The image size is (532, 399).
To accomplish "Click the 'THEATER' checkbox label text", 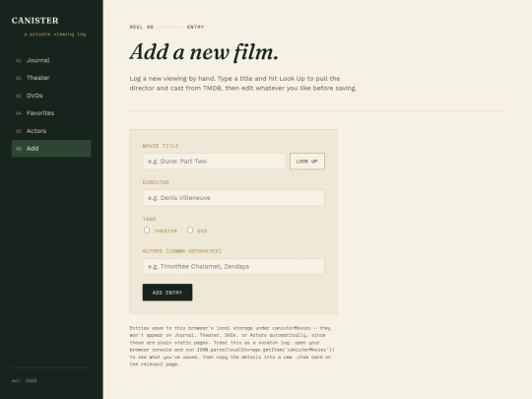I will pos(166,232).
